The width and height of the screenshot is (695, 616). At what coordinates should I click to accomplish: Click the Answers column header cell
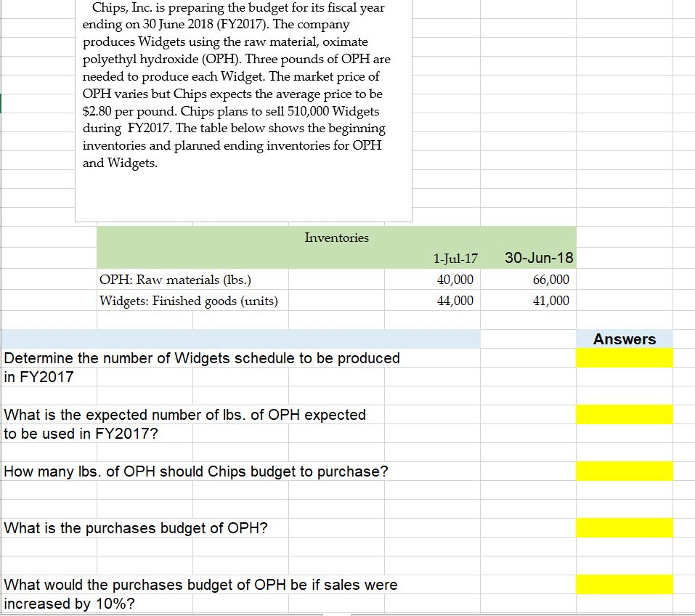pos(624,339)
